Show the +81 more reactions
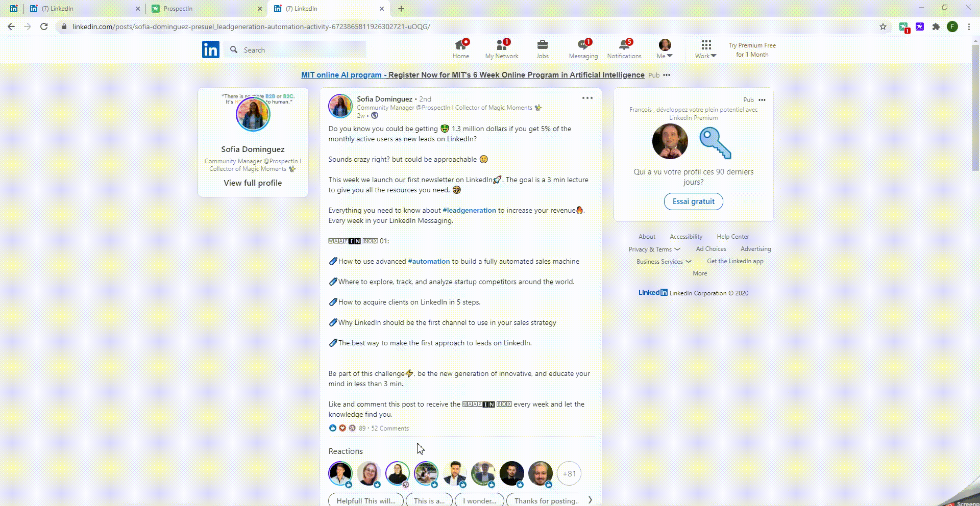Viewport: 980px width, 506px height. click(569, 473)
